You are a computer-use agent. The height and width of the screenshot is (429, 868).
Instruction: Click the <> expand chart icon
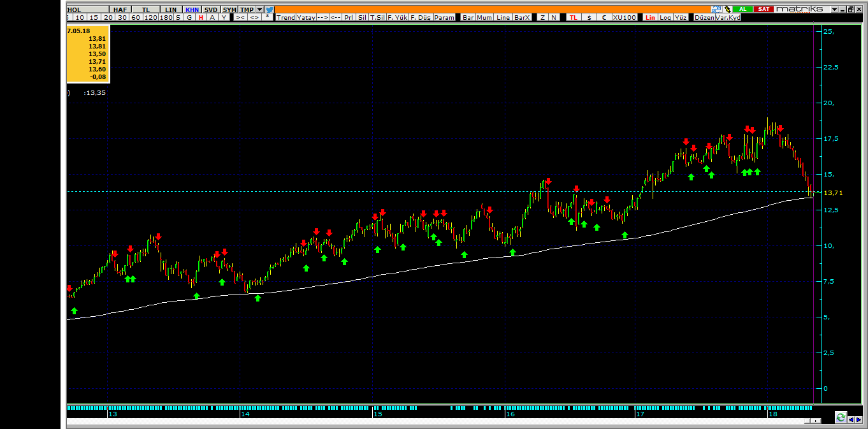tap(254, 17)
